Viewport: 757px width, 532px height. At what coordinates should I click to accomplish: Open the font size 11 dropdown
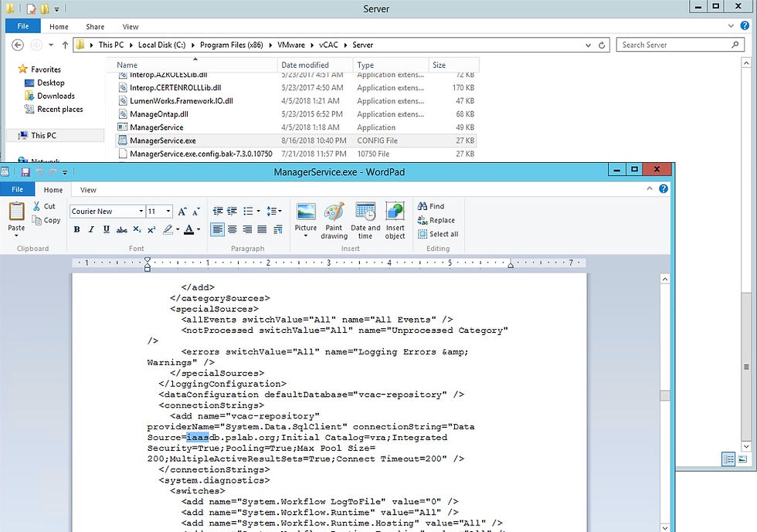(168, 212)
